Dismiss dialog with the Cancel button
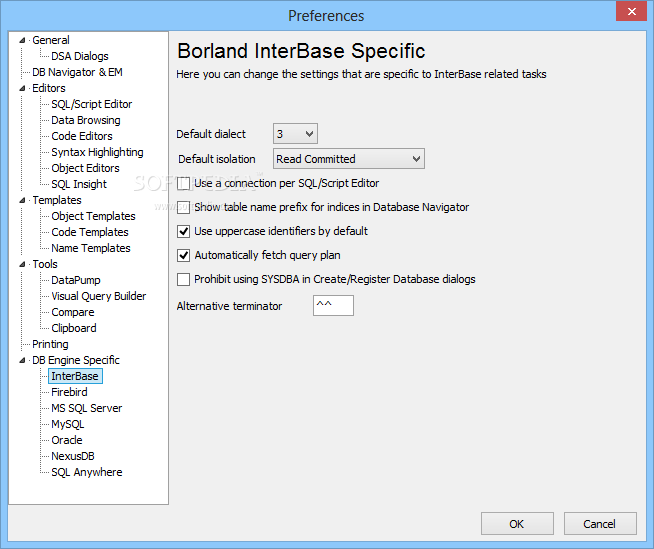The width and height of the screenshot is (654, 549). tap(600, 524)
